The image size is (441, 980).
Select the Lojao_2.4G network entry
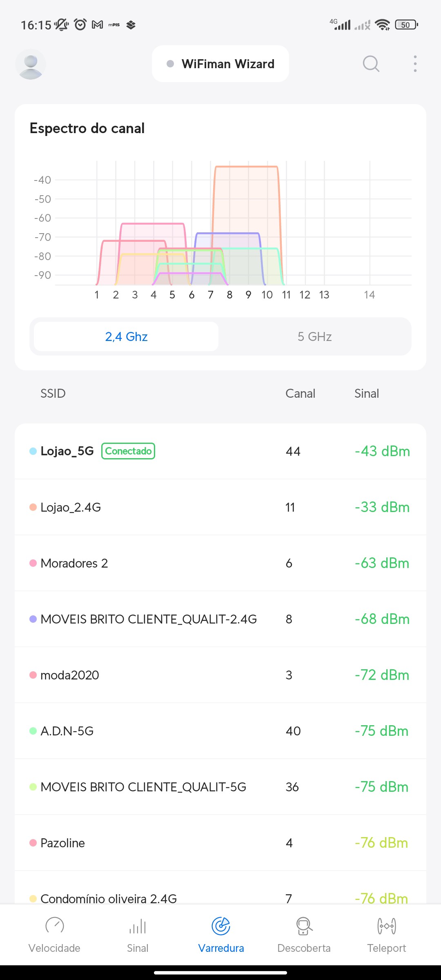(x=220, y=507)
